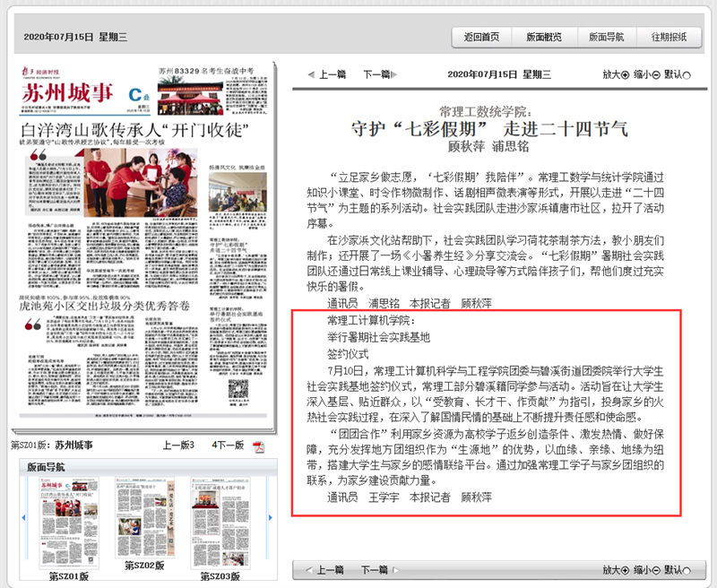717x588 pixels.
Task: Click 返回首页 in top menu
Action: coord(481,37)
